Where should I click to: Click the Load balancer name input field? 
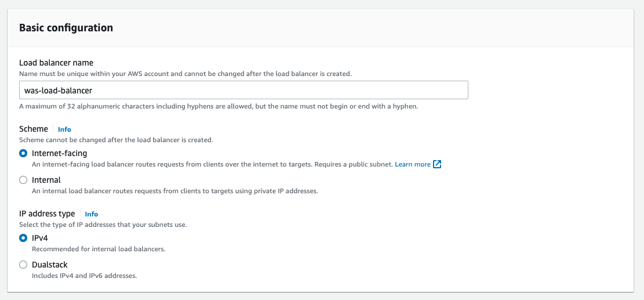[243, 90]
